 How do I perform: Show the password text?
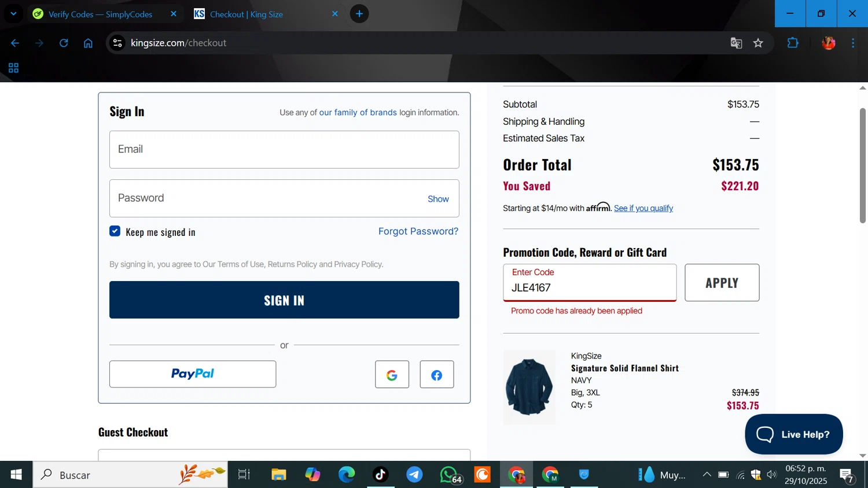coord(438,199)
